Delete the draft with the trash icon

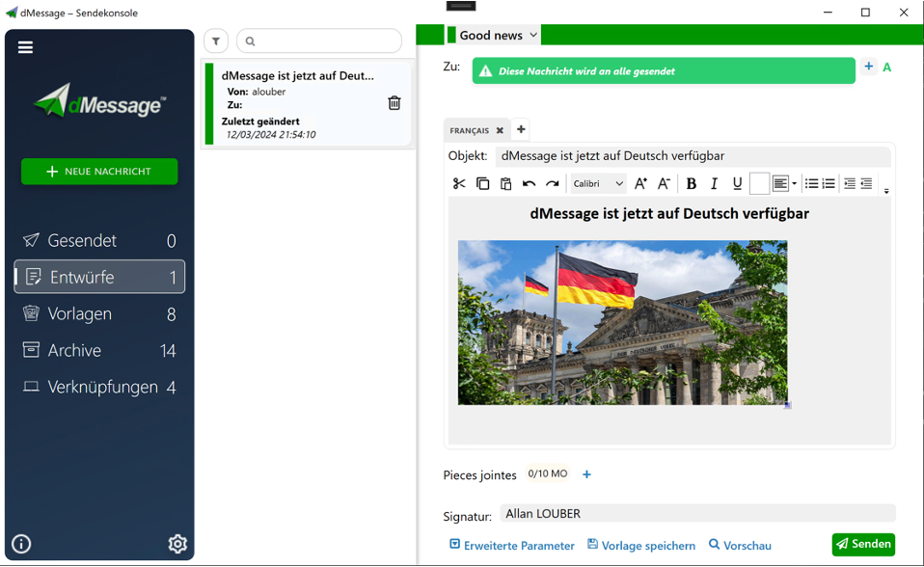[394, 103]
